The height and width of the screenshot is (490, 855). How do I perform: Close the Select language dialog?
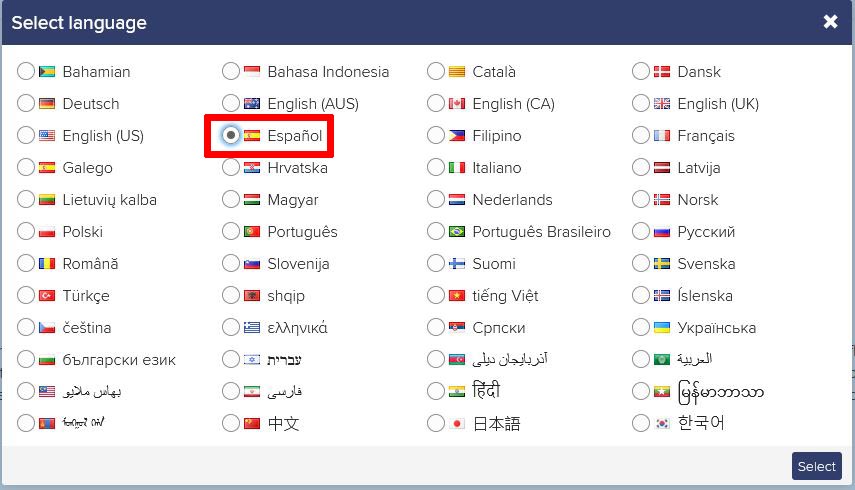tap(830, 22)
